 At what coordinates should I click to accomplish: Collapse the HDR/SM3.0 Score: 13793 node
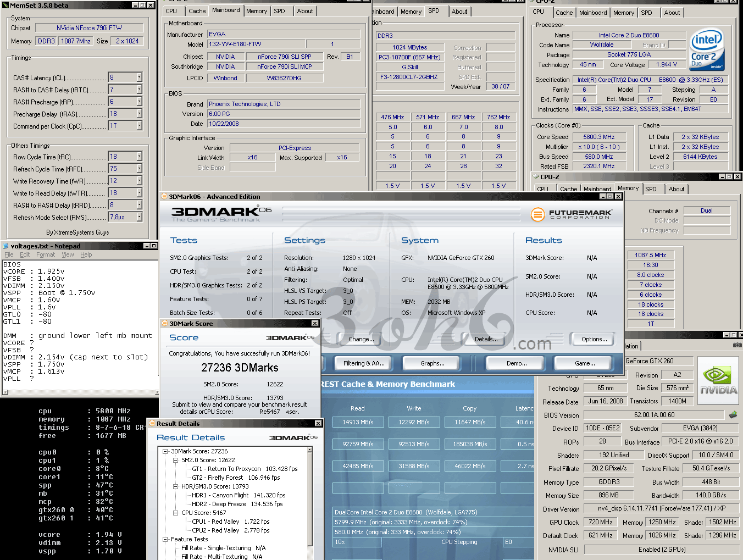pos(176,486)
